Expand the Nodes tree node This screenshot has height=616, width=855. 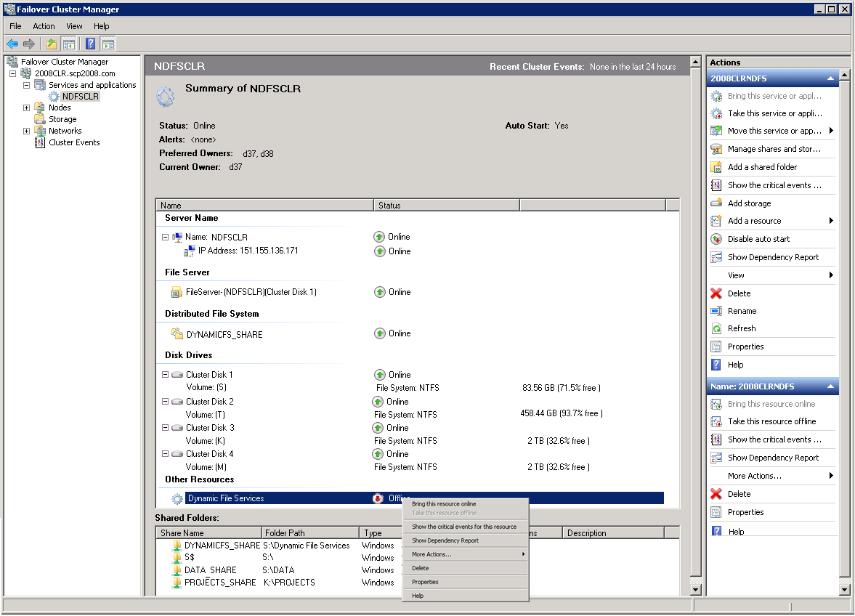pos(26,108)
